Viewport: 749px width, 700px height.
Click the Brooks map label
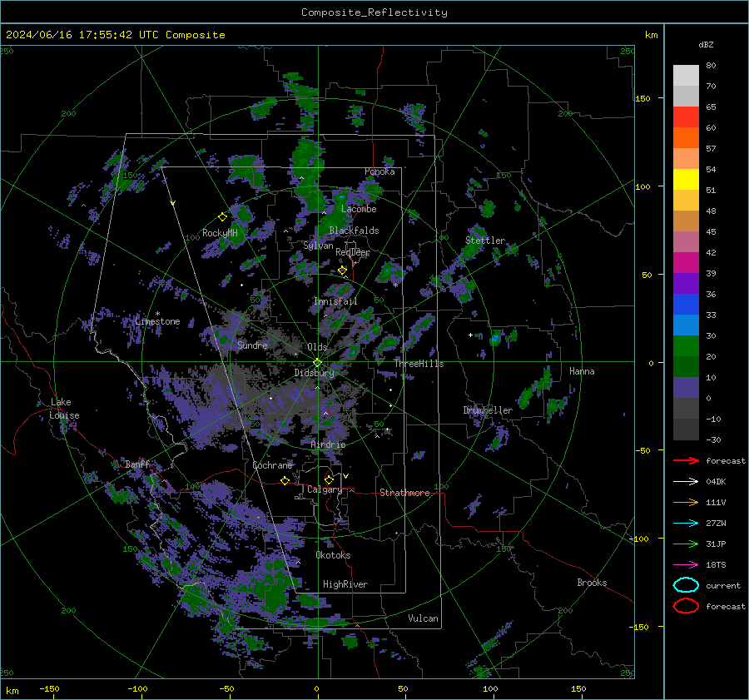point(592,583)
